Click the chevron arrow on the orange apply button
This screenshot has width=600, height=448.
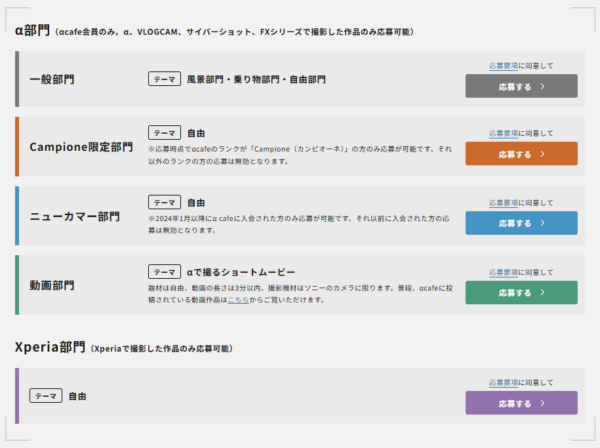pos(542,155)
